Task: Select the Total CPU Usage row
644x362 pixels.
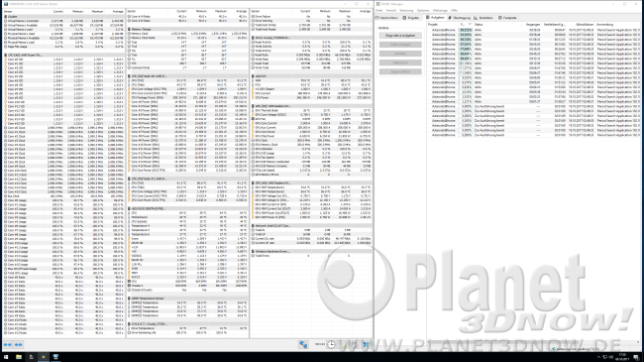Action: point(63,273)
